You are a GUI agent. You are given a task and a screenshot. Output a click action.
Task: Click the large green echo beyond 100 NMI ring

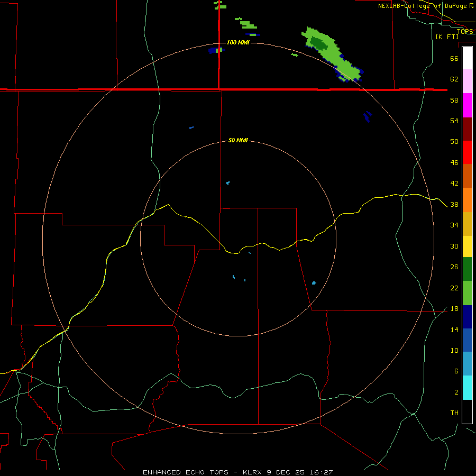[x=333, y=54]
